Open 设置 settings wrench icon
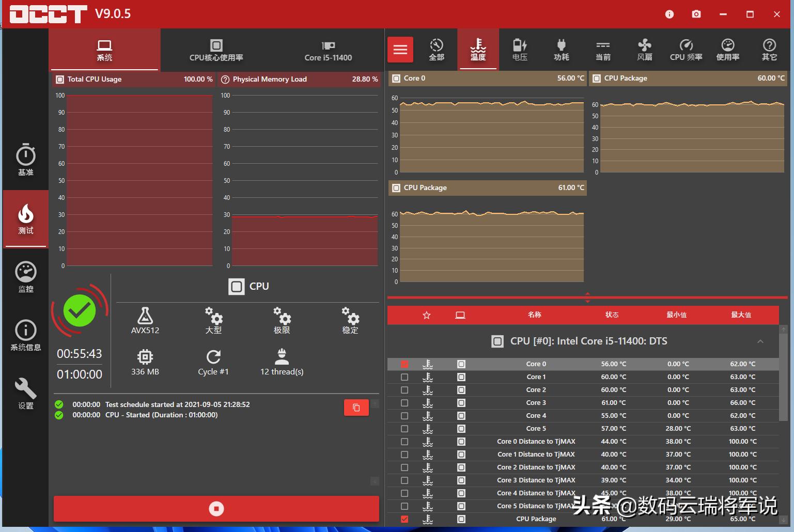Screen dimensions: 794x532 25,394
